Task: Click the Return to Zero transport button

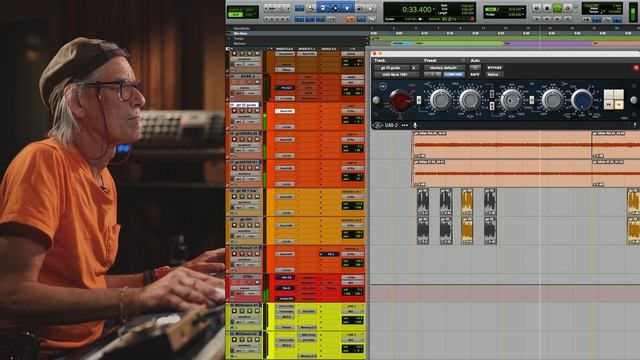Action: [x=537, y=19]
